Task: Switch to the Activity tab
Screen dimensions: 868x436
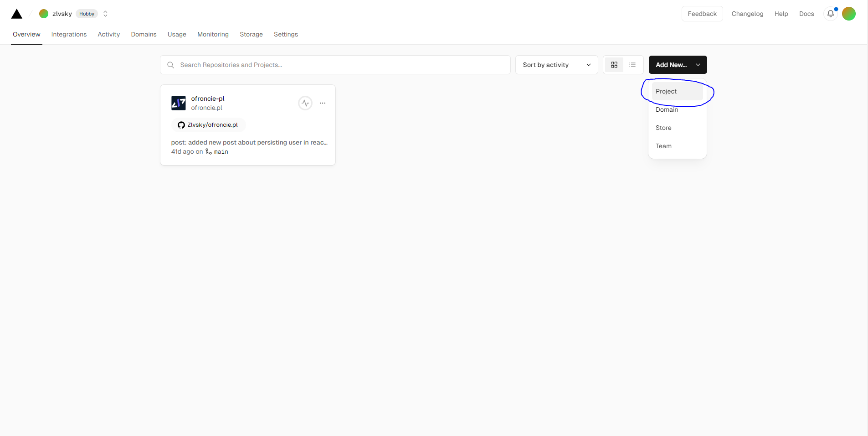Action: click(x=108, y=34)
